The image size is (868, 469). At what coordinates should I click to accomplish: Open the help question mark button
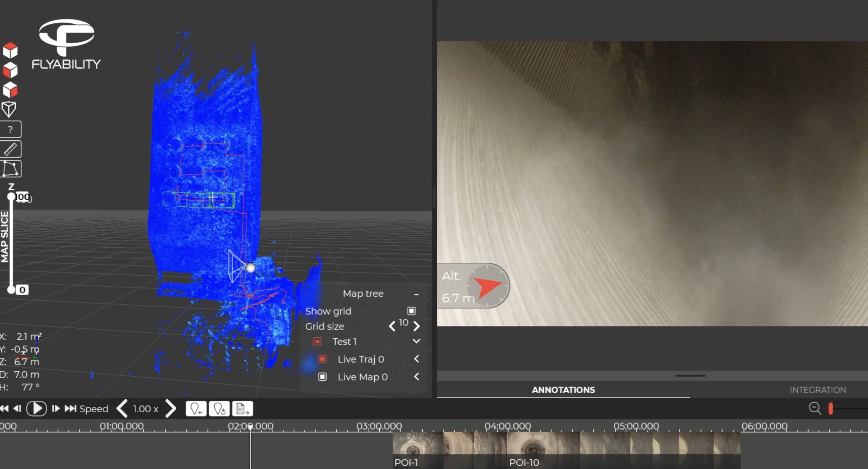point(10,129)
